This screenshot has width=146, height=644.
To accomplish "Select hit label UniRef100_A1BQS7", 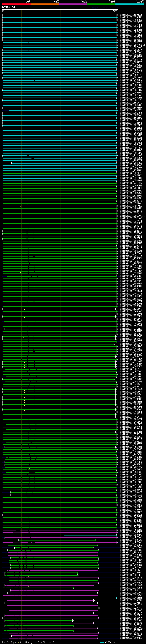I will [x=131, y=379].
